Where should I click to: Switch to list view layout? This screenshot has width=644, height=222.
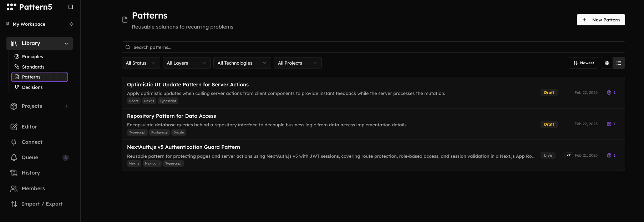(619, 63)
